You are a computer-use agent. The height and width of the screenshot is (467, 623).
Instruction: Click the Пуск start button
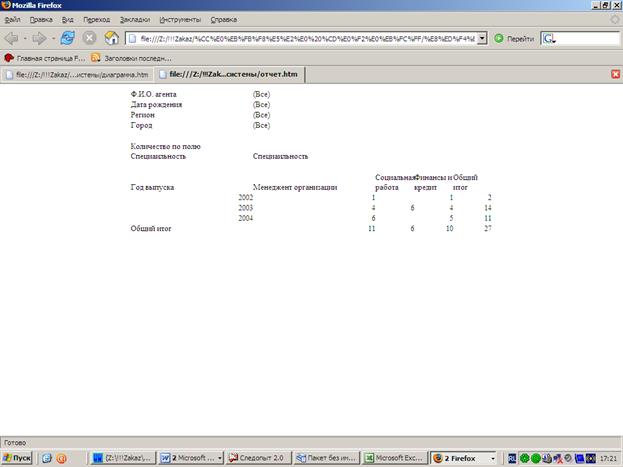point(16,457)
